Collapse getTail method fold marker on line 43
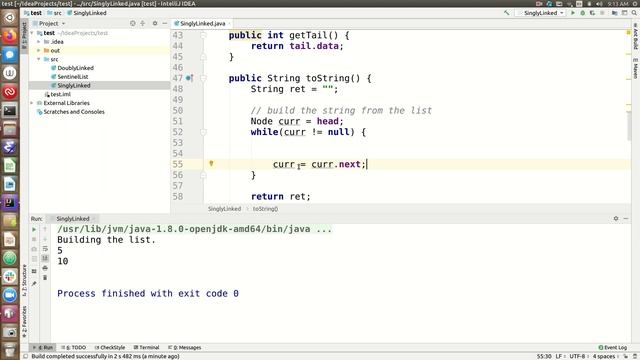This screenshot has height=360, width=640. coord(203,35)
